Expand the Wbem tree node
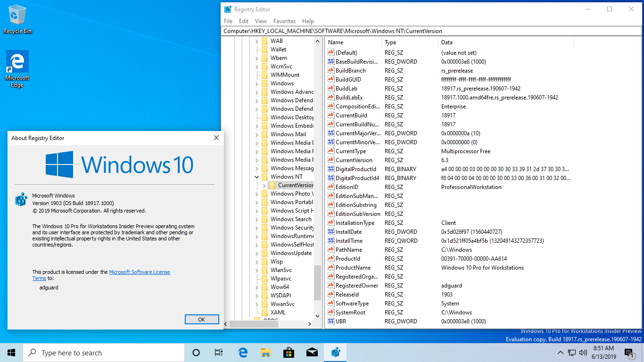Screen dimensions: 644x362 (x=257, y=58)
